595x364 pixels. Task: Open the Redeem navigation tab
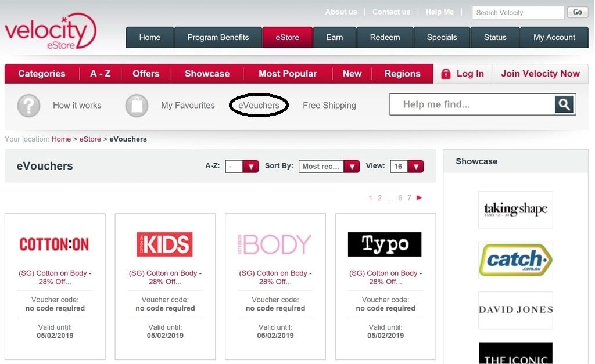[x=385, y=37]
